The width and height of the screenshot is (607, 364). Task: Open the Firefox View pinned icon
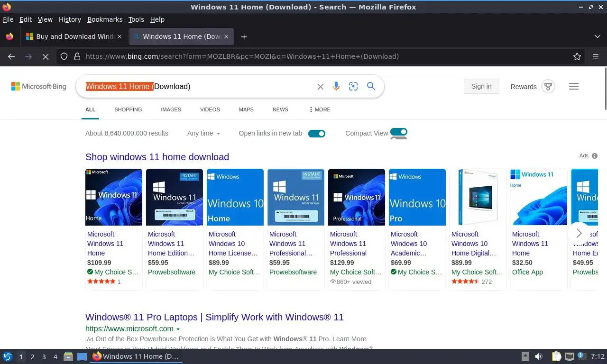click(x=9, y=36)
